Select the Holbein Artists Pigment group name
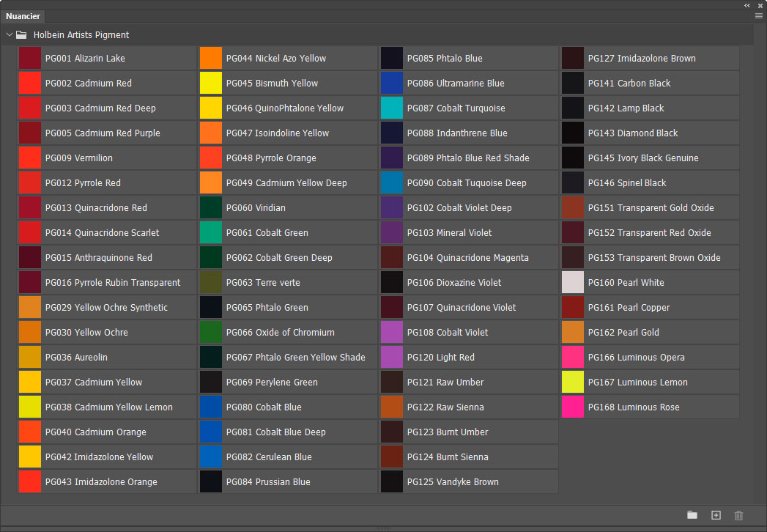The height and width of the screenshot is (532, 767). [x=81, y=34]
